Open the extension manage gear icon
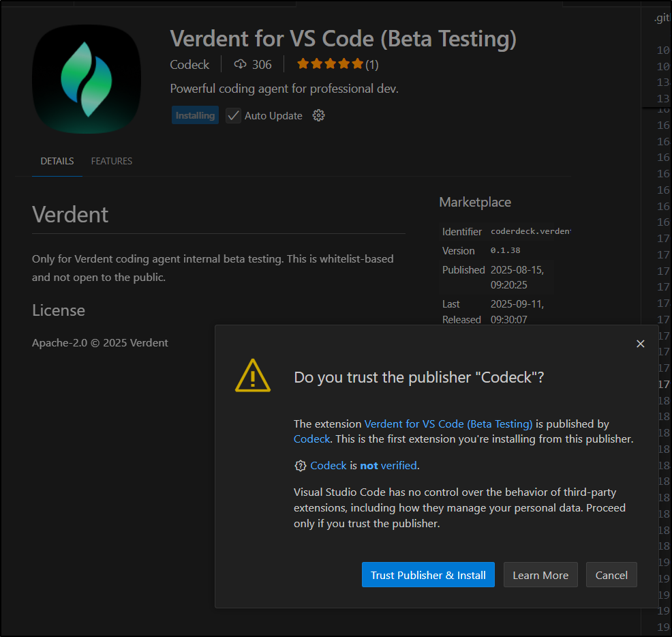 (x=318, y=116)
